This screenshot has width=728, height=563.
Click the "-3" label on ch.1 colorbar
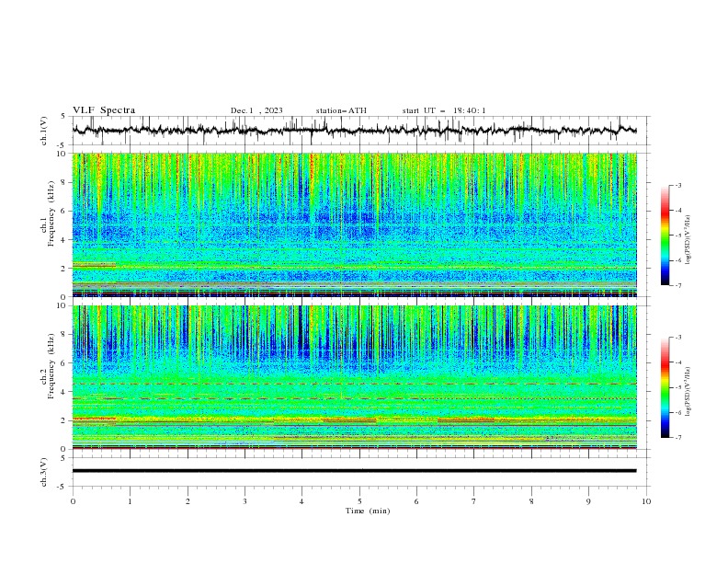(x=677, y=185)
